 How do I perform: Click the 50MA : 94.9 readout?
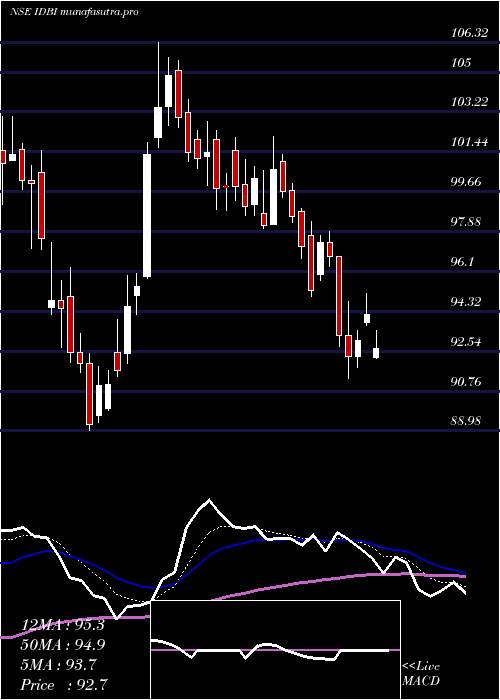(x=63, y=645)
